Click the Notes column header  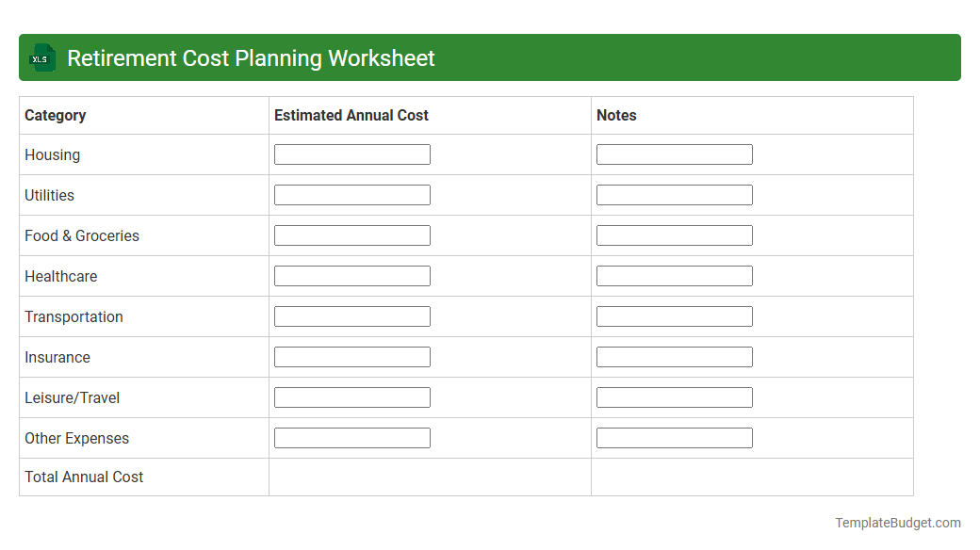[616, 115]
